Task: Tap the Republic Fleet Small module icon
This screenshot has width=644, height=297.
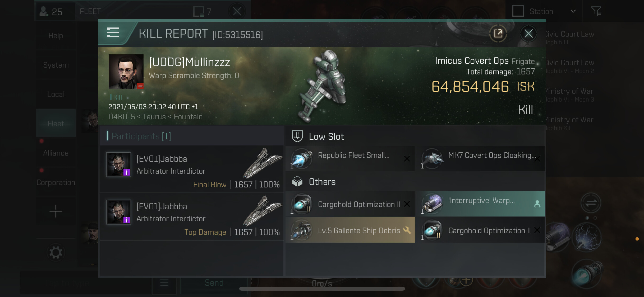Action: [x=301, y=158]
